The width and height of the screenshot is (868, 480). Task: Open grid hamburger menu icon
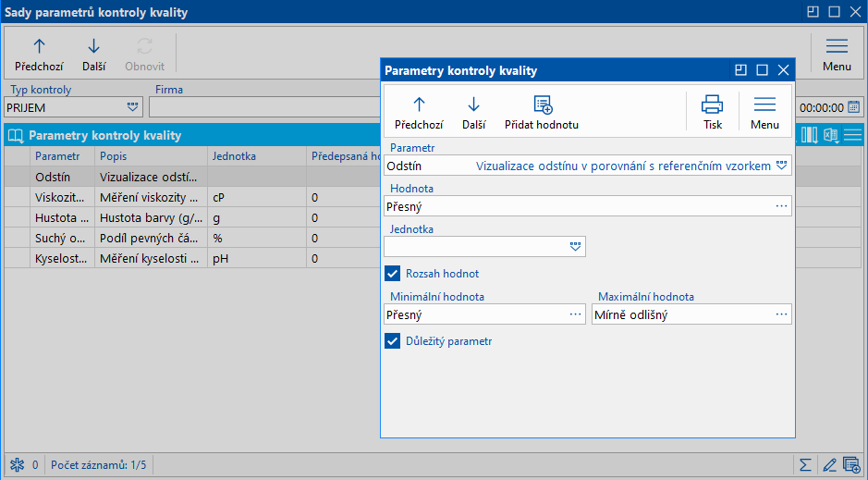pos(852,135)
